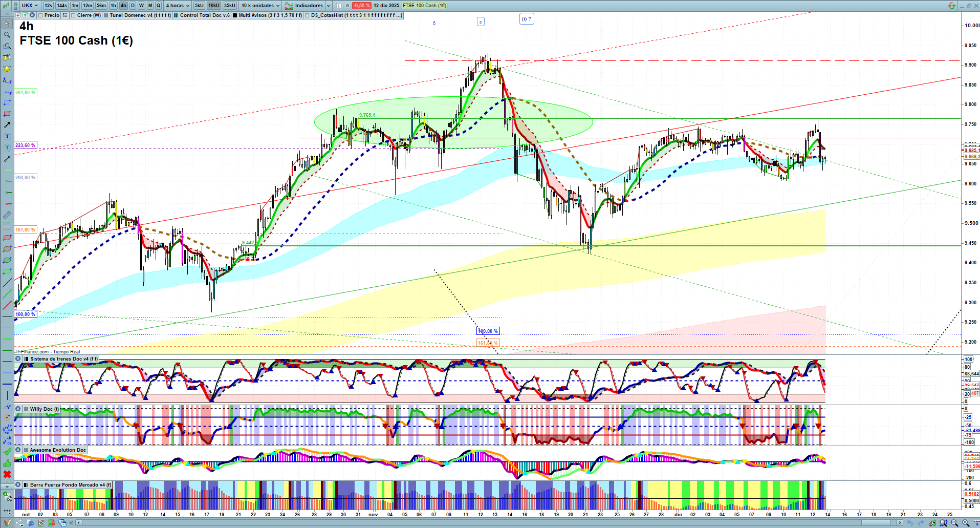Close the Barra Fuerza Fondo Mercado panel

coord(18,485)
